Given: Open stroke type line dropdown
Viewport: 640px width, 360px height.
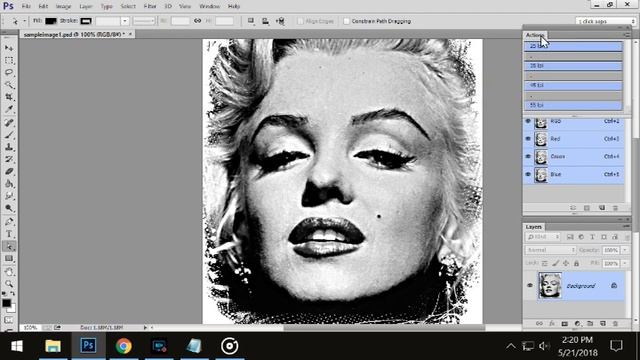Looking at the screenshot, I should (x=144, y=21).
